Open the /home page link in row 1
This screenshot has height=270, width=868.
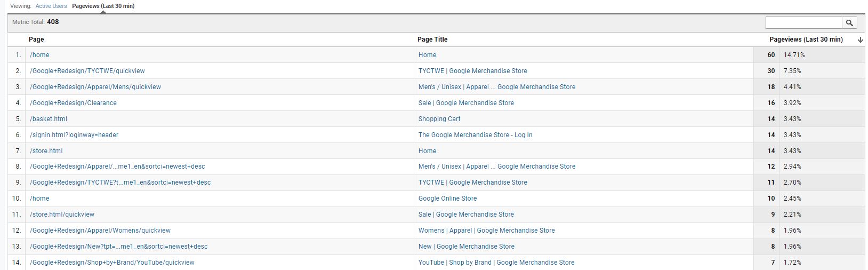(x=39, y=55)
